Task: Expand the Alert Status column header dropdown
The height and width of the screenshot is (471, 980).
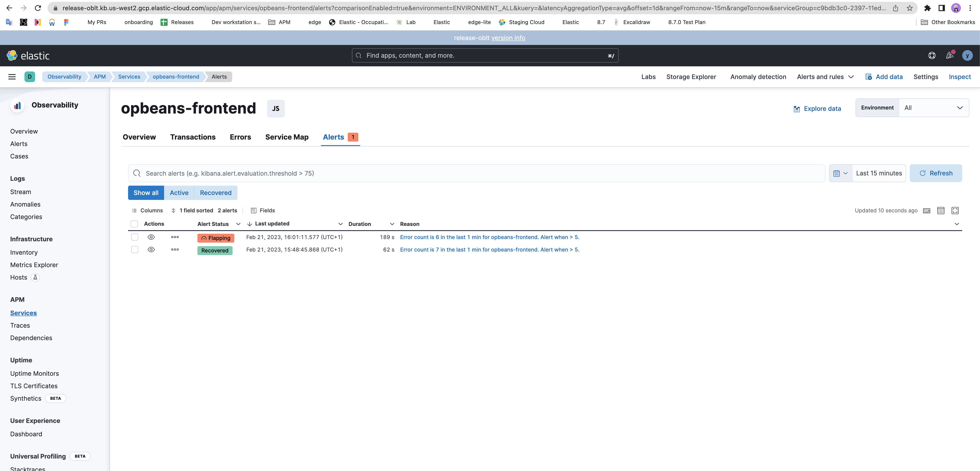Action: click(238, 224)
